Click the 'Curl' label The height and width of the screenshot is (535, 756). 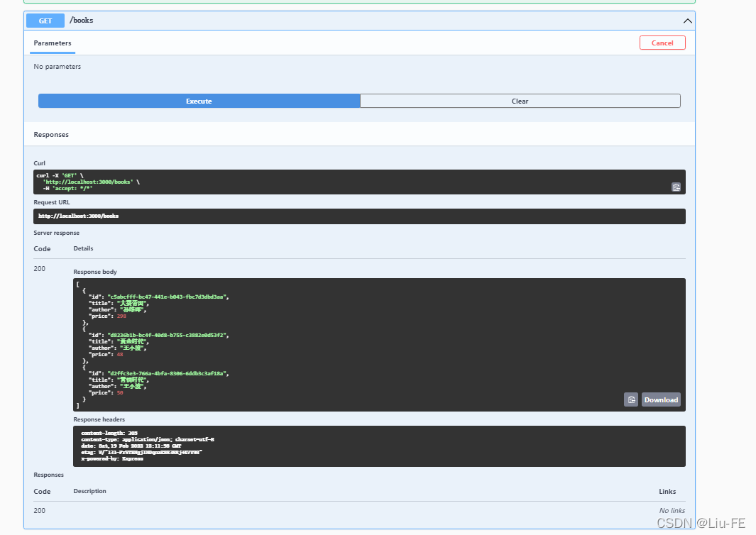click(40, 163)
